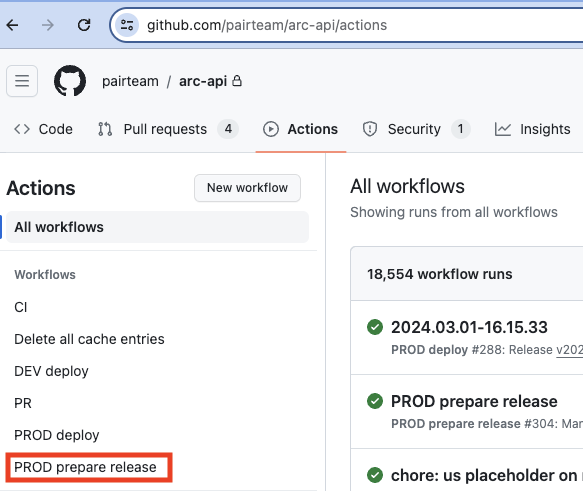
Task: Click the pull requests count badge 4
Action: (228, 129)
